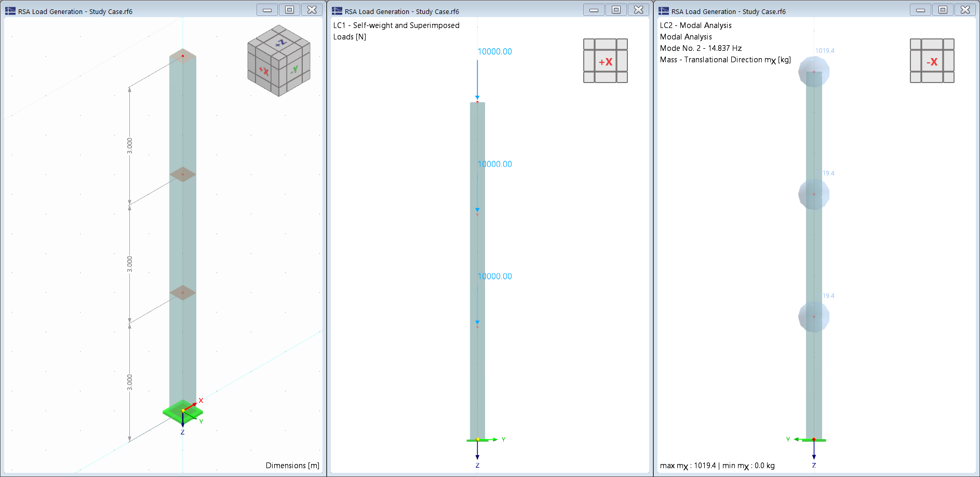Select the LC2 Modal Analysis header text

coord(695,25)
